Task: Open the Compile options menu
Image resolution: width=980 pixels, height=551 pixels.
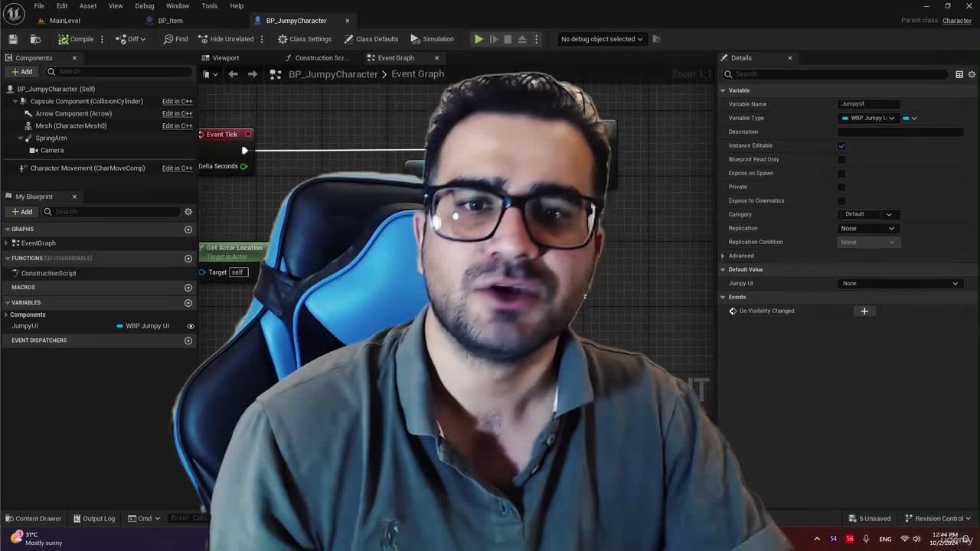Action: (102, 39)
